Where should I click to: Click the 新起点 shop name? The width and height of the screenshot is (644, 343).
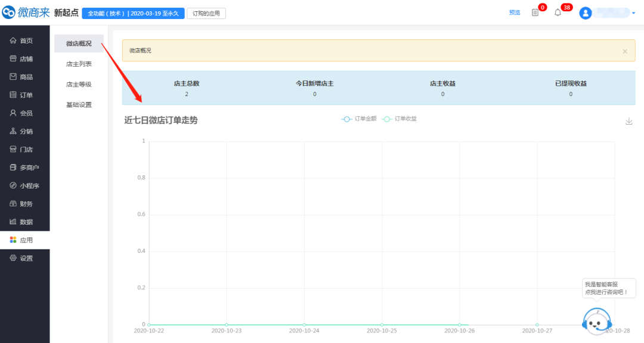tap(66, 13)
